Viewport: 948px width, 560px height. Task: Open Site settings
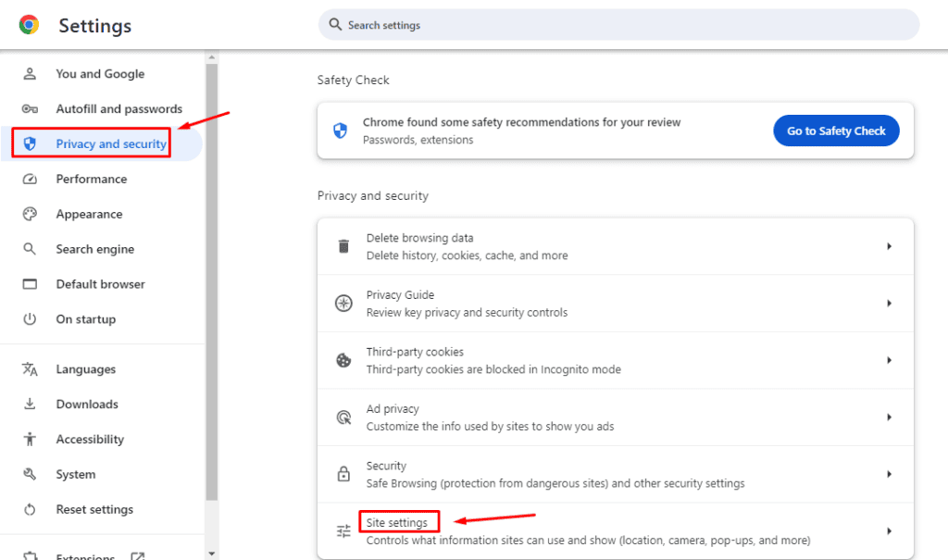[x=616, y=531]
